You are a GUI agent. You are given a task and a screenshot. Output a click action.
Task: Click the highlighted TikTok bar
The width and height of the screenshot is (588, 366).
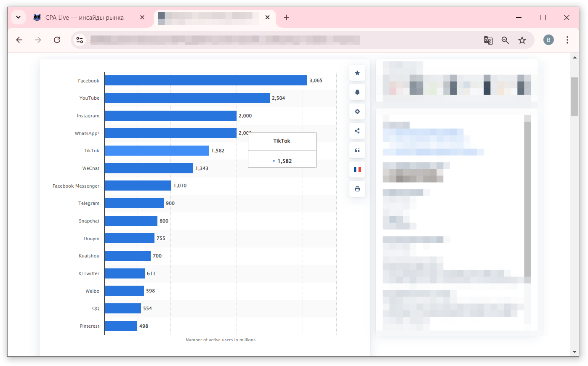click(x=157, y=151)
